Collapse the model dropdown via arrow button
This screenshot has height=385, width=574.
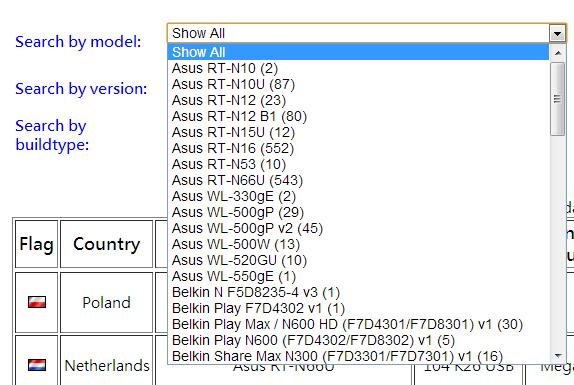(557, 34)
